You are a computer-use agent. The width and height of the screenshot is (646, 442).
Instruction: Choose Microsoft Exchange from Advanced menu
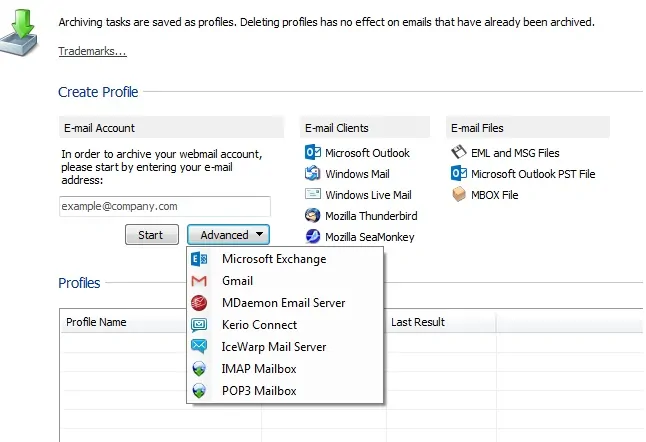click(x=285, y=259)
